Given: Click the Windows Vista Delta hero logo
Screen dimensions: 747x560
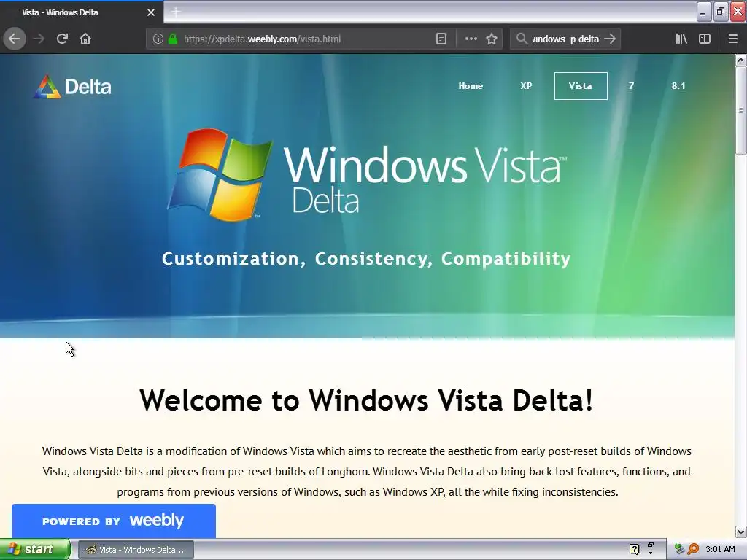Looking at the screenshot, I should click(367, 174).
